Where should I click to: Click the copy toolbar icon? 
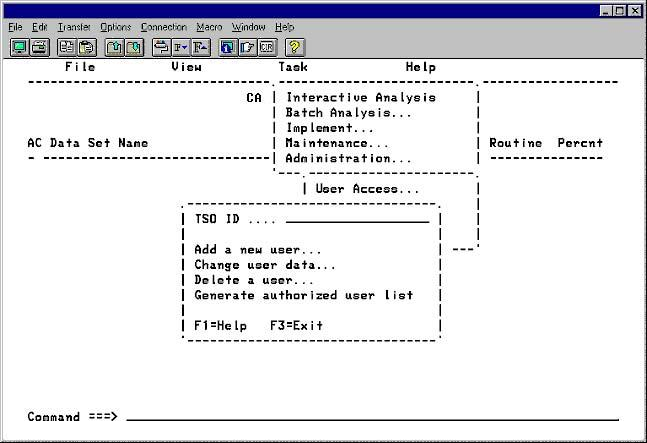pyautogui.click(x=67, y=47)
